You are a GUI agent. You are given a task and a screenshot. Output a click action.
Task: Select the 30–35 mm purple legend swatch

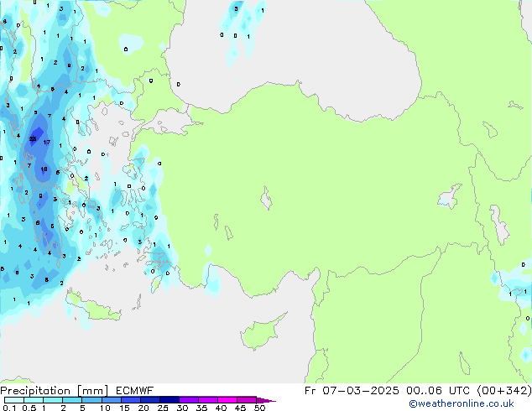tap(189, 400)
